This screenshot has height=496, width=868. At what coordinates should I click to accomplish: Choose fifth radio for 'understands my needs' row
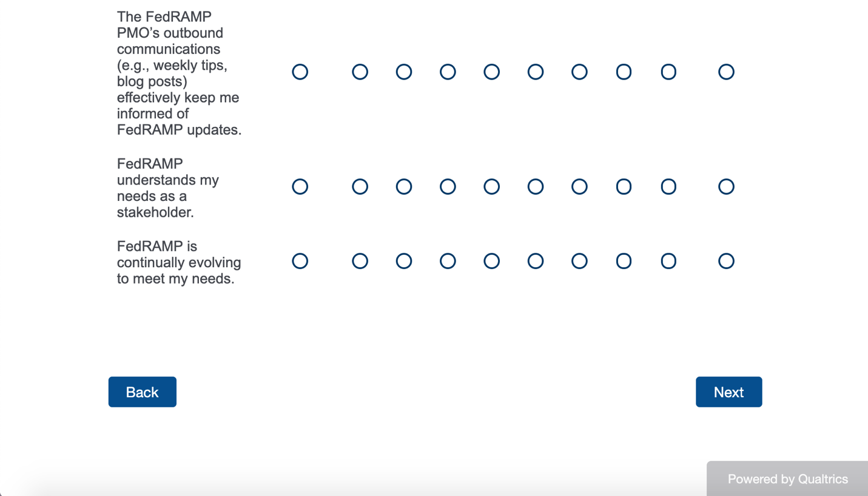pos(492,187)
